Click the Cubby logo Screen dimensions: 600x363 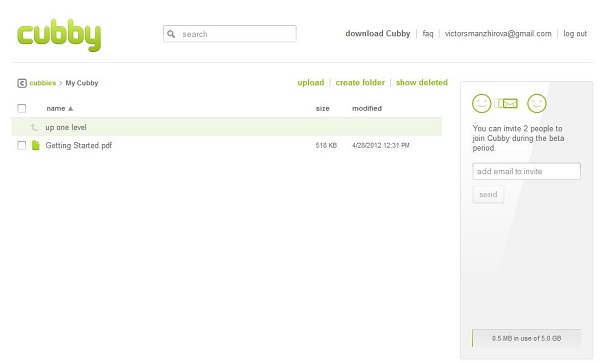click(59, 35)
